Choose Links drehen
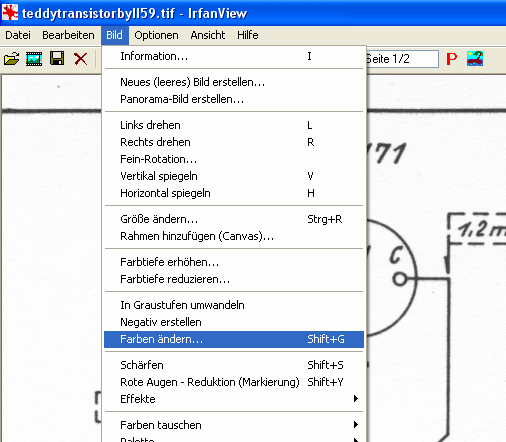The image size is (506, 442). pos(234,125)
